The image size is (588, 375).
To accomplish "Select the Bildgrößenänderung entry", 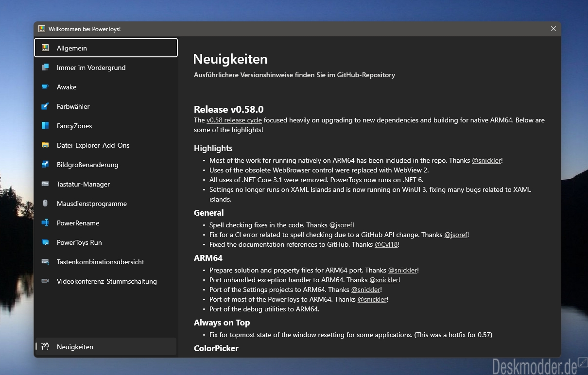I will [x=106, y=165].
